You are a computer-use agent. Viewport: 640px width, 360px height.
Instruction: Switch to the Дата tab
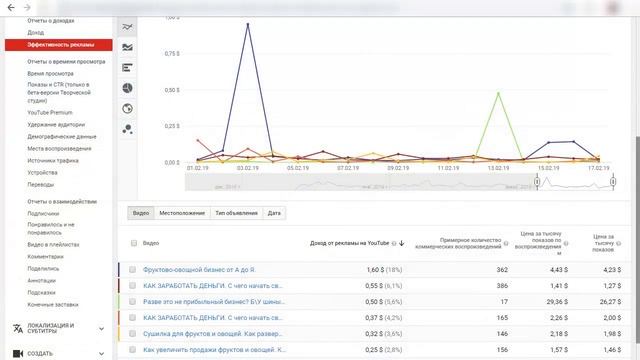[x=274, y=213]
